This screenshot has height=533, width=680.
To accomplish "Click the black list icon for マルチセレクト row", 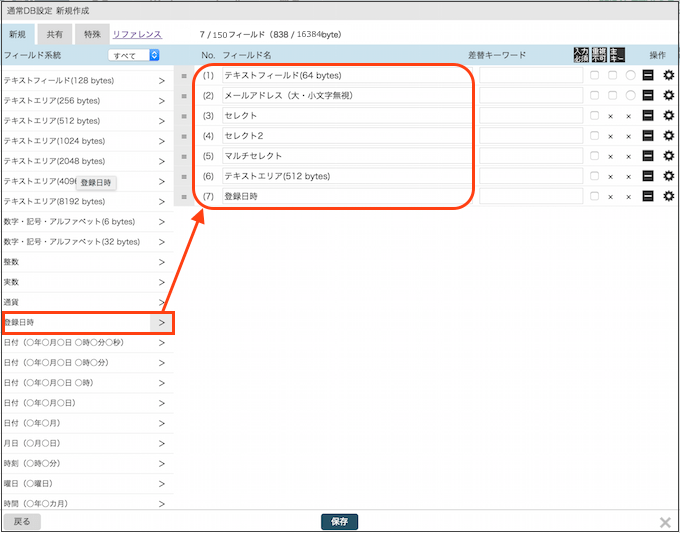I will pos(648,156).
